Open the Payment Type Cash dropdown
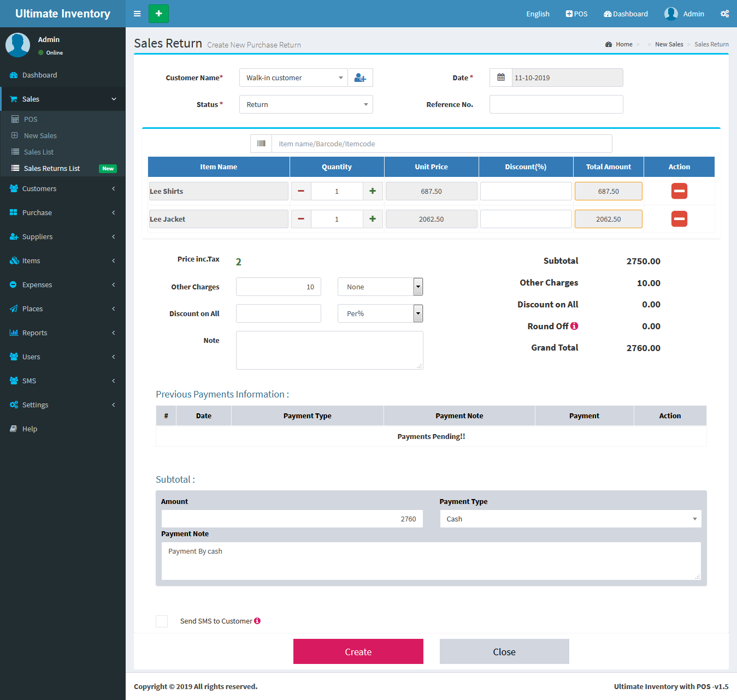This screenshot has width=737, height=700. pyautogui.click(x=570, y=519)
